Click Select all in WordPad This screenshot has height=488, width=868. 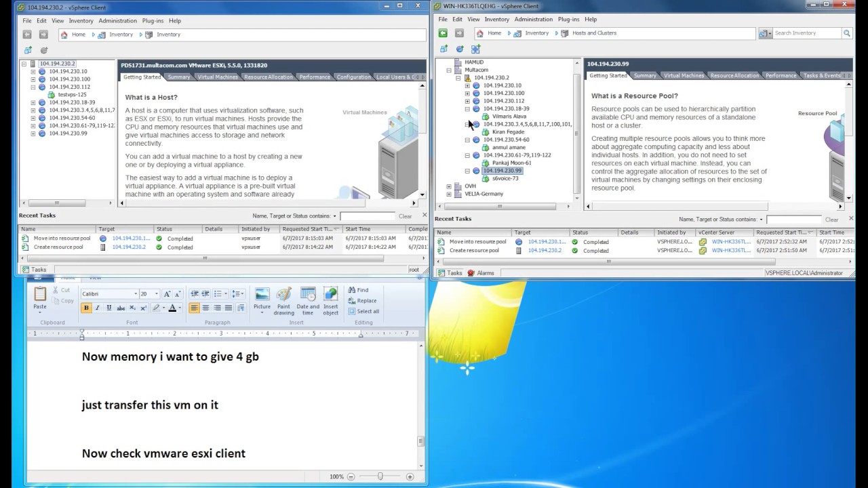(x=363, y=312)
